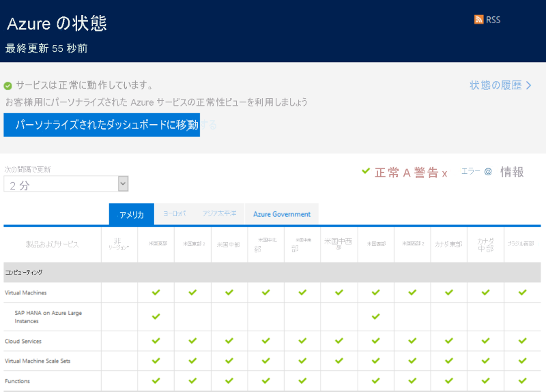
Task: Click the @ info legend icon
Action: click(488, 172)
